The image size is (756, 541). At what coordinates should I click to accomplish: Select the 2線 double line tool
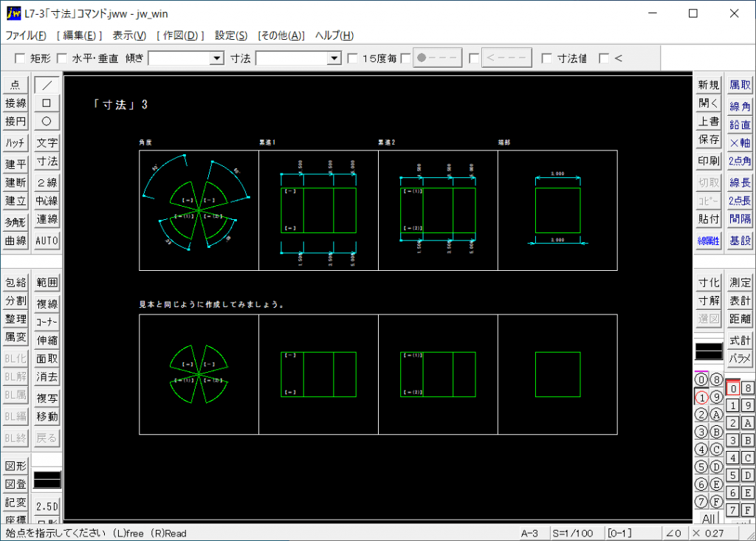pos(47,183)
